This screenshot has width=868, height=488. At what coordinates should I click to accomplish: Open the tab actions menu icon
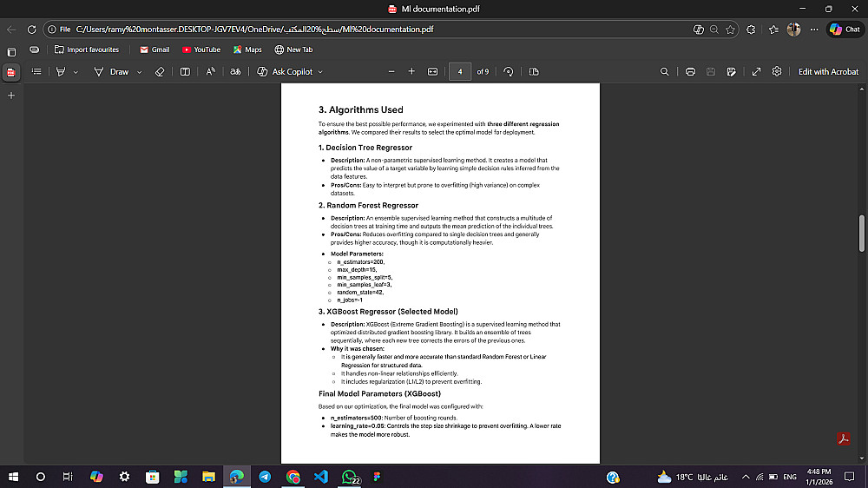click(x=11, y=52)
